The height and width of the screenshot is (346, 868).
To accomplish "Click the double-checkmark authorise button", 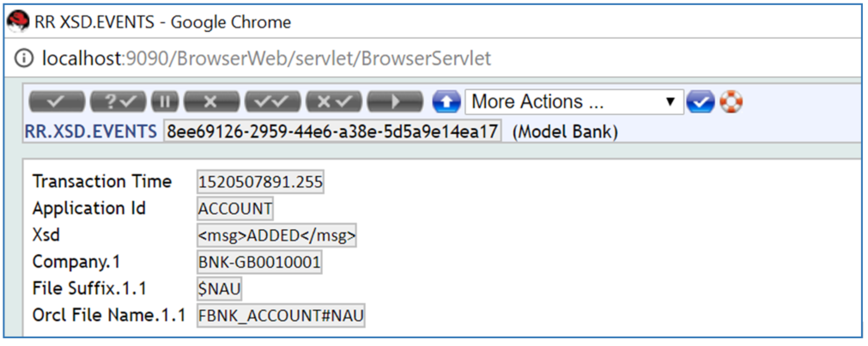I will (272, 101).
